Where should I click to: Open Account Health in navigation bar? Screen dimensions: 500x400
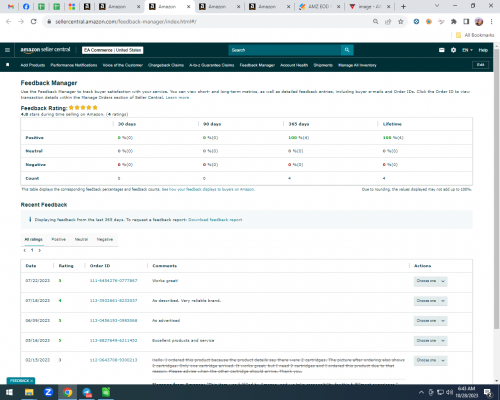pyautogui.click(x=294, y=65)
